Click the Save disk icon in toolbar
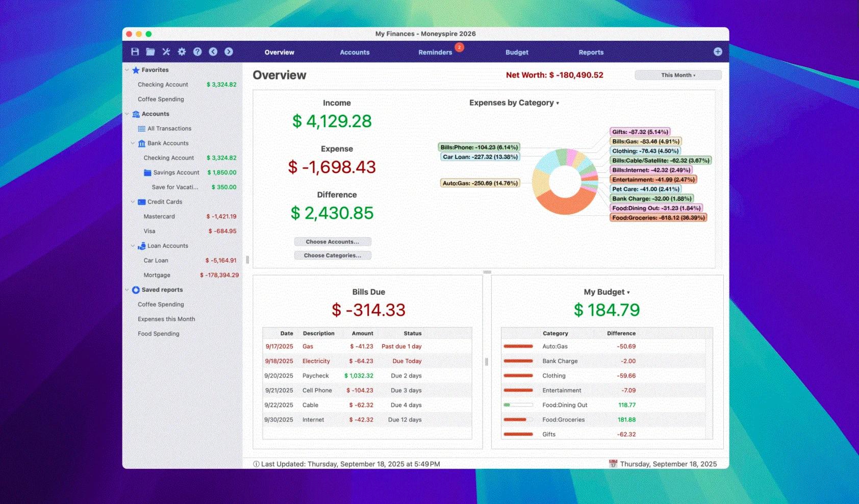The width and height of the screenshot is (859, 504). (135, 52)
